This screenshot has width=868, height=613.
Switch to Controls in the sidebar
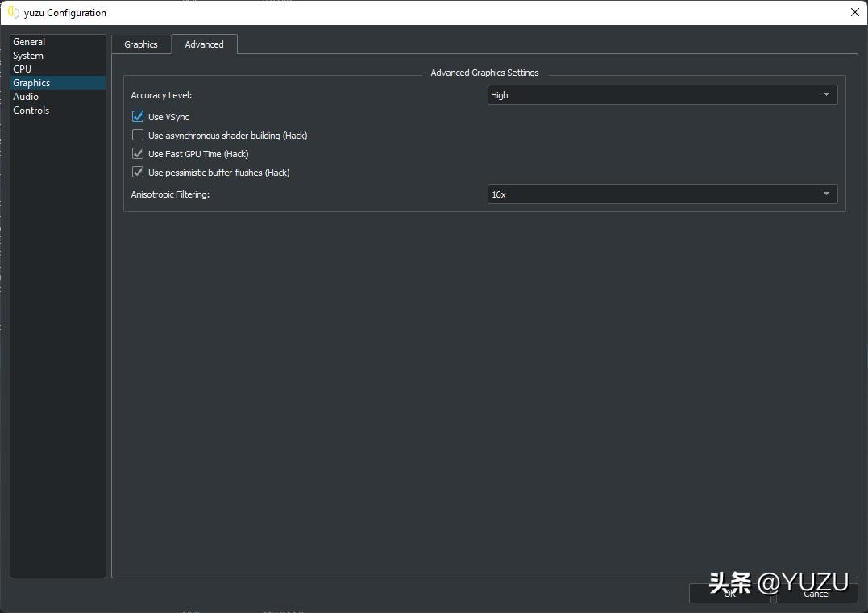31,111
